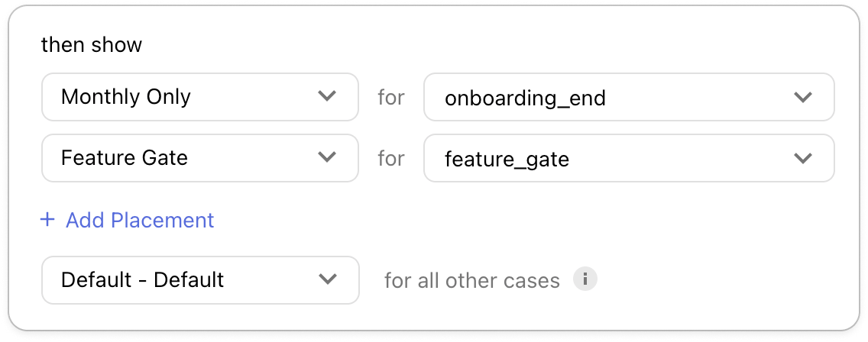Viewport: 868px width, 342px height.
Task: Click the chevron arrow in onboarding_end field
Action: click(803, 97)
